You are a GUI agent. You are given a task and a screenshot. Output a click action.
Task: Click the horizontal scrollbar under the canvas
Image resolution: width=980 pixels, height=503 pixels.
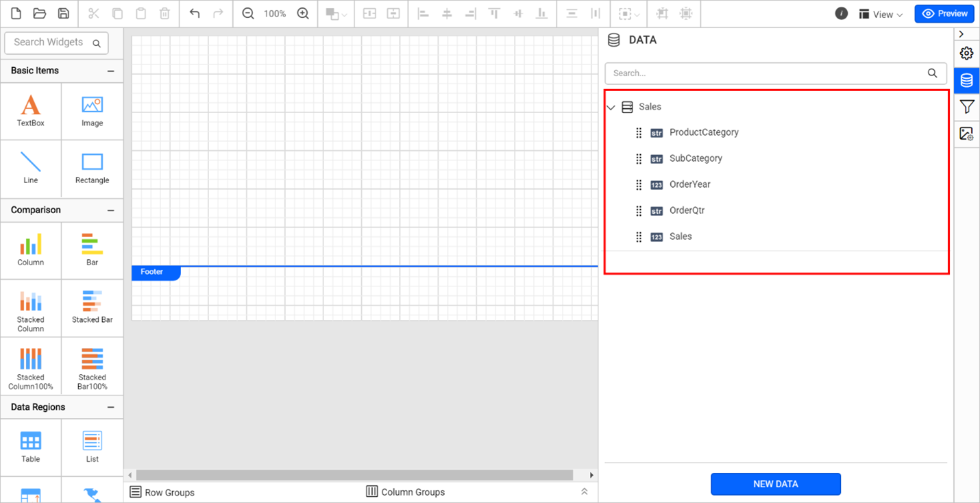click(x=354, y=475)
